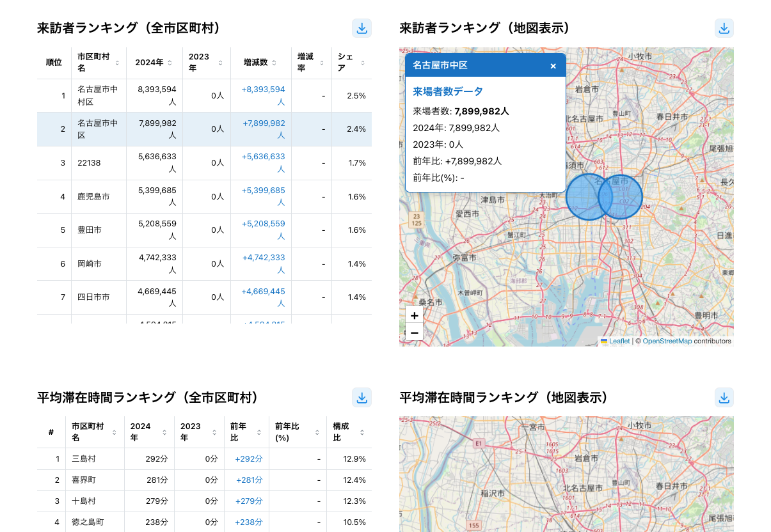
Task: Click the +5,399,685人 change value
Action: (x=264, y=196)
